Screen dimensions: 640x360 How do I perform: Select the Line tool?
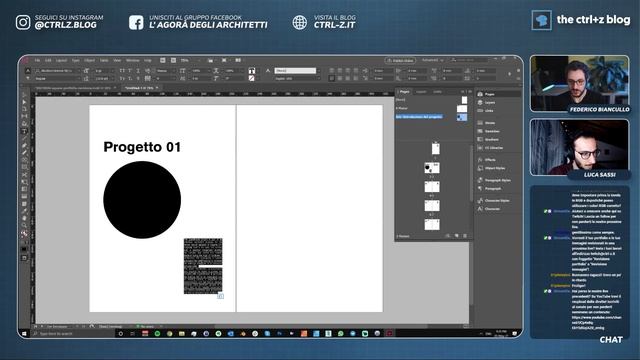coord(24,138)
